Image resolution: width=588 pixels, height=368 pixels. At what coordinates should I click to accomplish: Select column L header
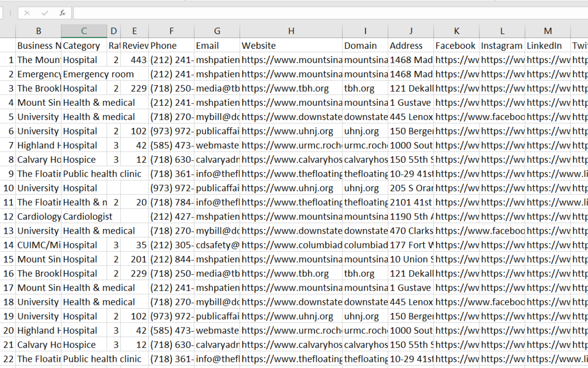pyautogui.click(x=502, y=31)
